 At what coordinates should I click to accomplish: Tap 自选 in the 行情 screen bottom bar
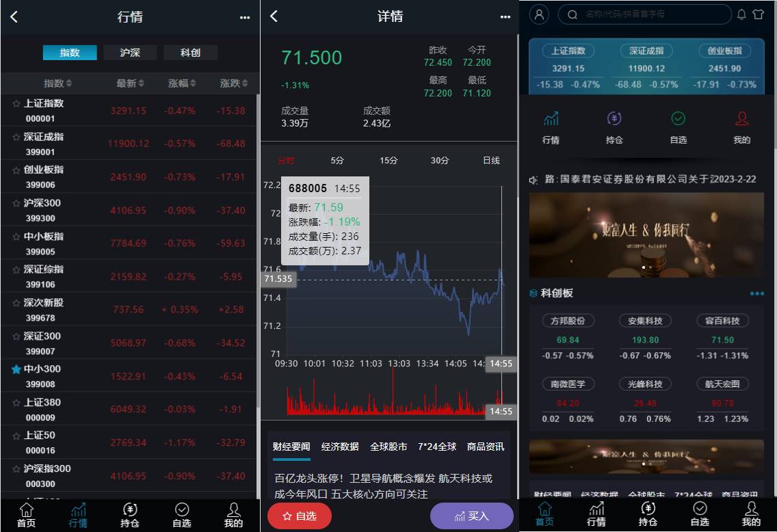pyautogui.click(x=182, y=515)
